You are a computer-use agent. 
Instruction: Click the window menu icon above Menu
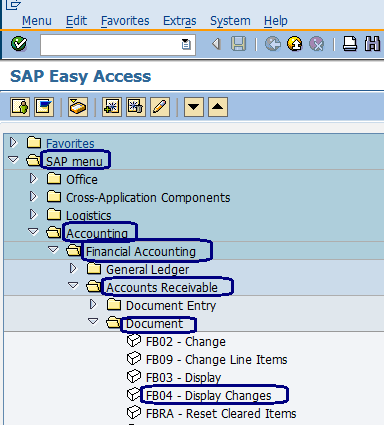[x=13, y=4]
